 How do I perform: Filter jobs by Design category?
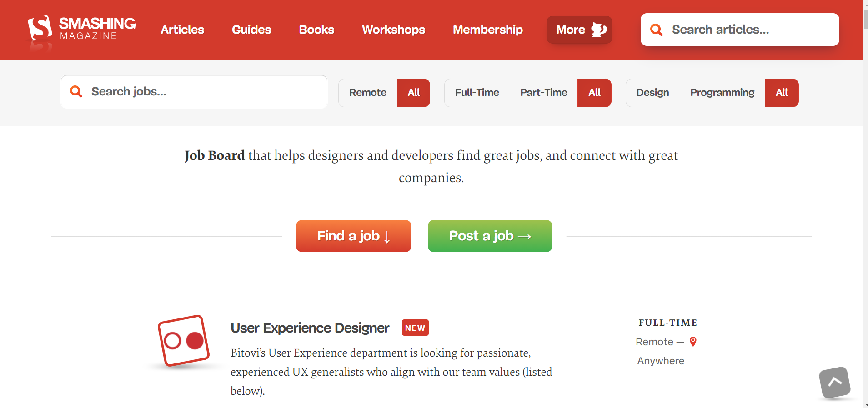click(652, 93)
